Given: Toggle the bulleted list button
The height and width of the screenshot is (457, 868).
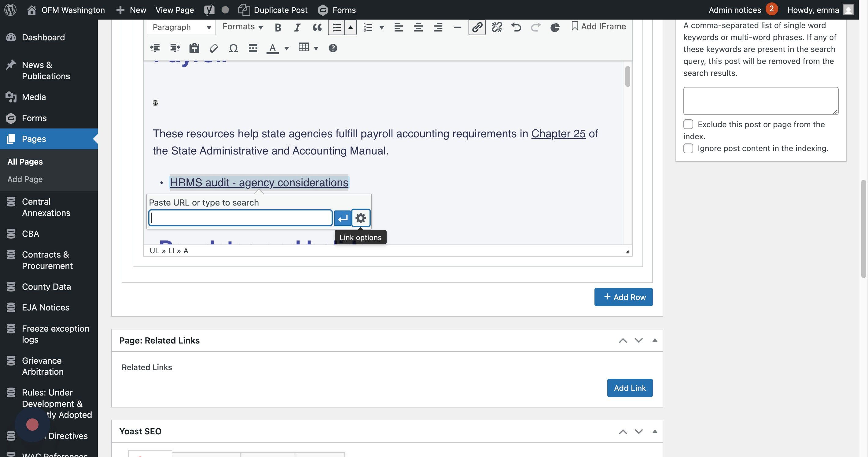Looking at the screenshot, I should click(x=336, y=27).
